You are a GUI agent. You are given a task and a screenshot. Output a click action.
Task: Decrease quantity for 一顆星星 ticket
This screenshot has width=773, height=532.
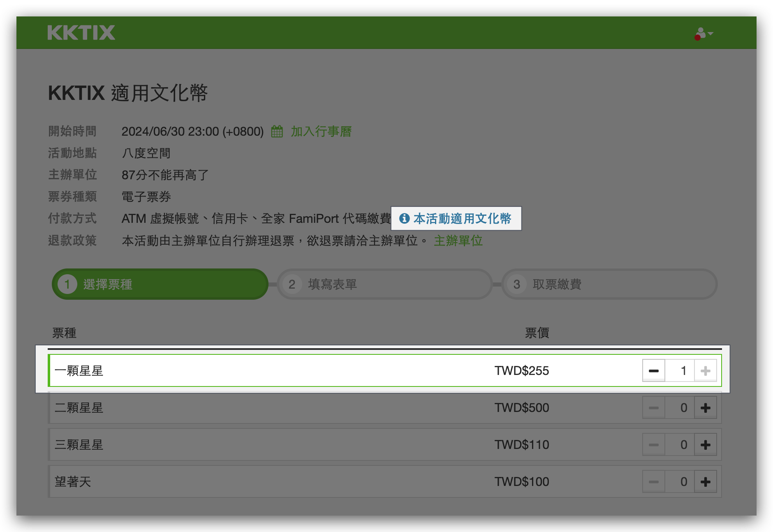click(x=654, y=370)
